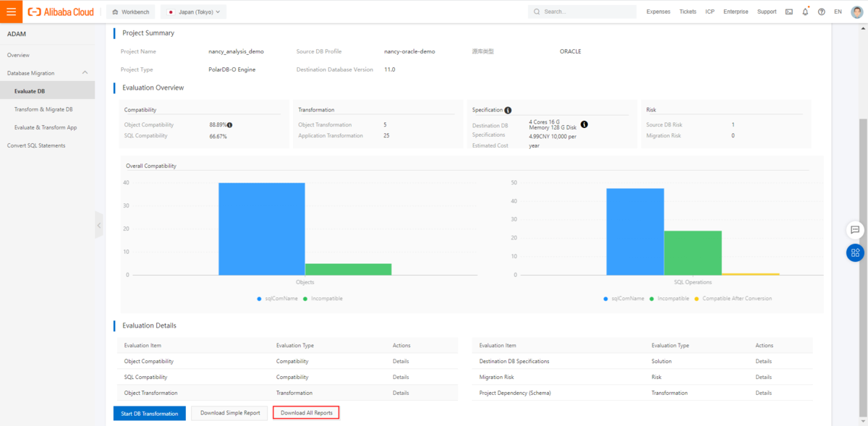The width and height of the screenshot is (868, 426).
Task: Click the ADAM sidebar title
Action: (17, 34)
